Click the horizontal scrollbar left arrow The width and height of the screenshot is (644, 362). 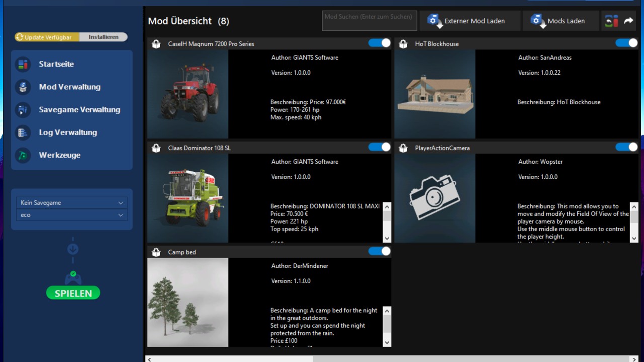(x=149, y=359)
